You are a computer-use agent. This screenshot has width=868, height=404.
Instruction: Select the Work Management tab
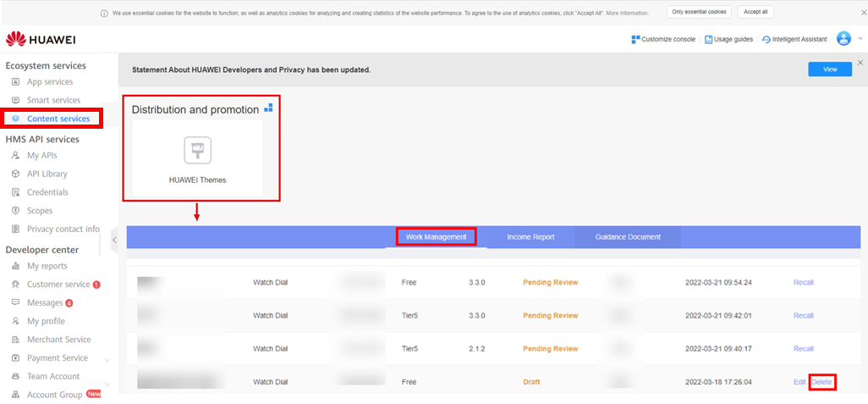tap(436, 237)
